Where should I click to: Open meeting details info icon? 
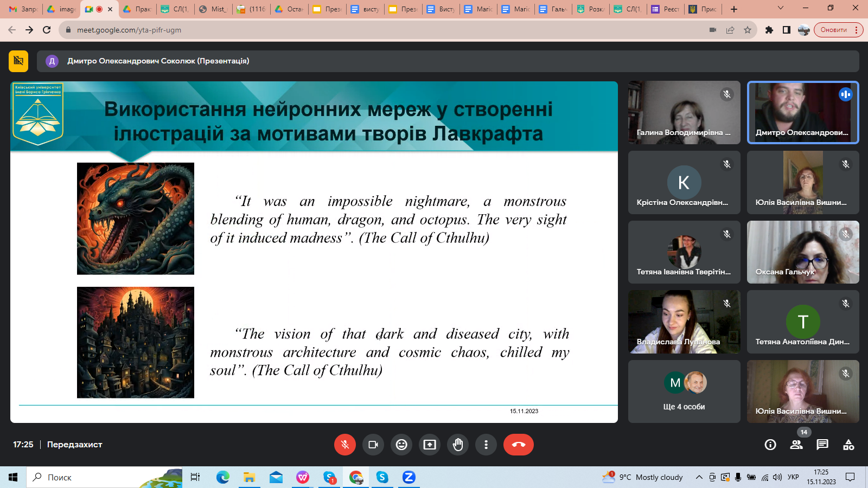[x=770, y=445]
